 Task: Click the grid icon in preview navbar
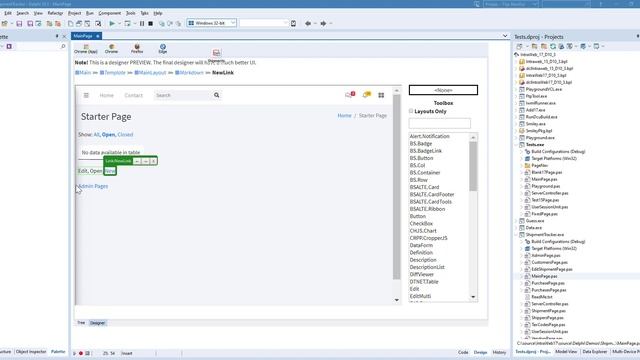click(381, 95)
